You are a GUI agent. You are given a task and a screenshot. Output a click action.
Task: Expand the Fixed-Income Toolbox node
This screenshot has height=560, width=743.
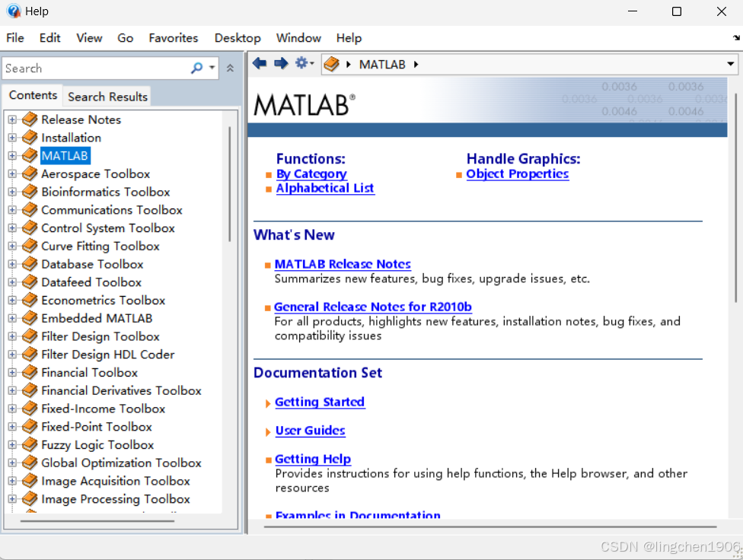[12, 409]
